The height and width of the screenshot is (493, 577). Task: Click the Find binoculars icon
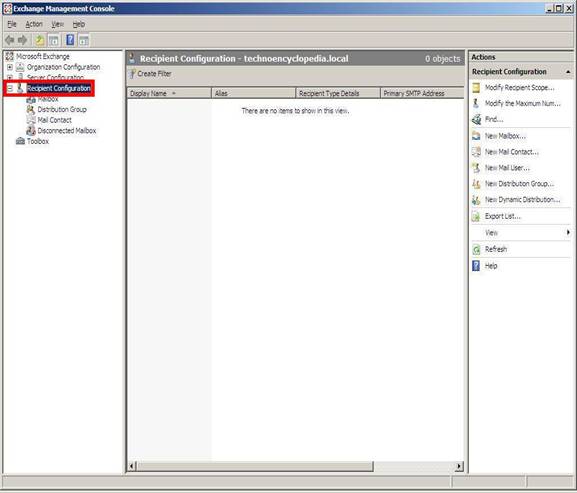(476, 119)
